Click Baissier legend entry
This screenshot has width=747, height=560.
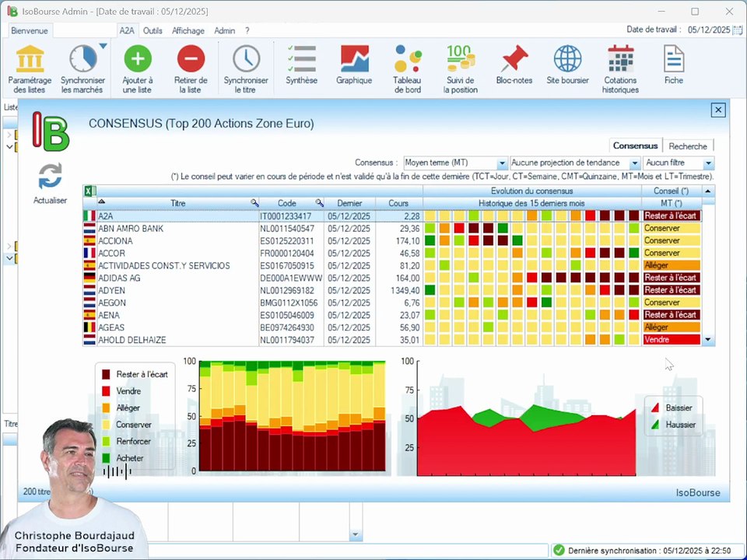click(672, 408)
